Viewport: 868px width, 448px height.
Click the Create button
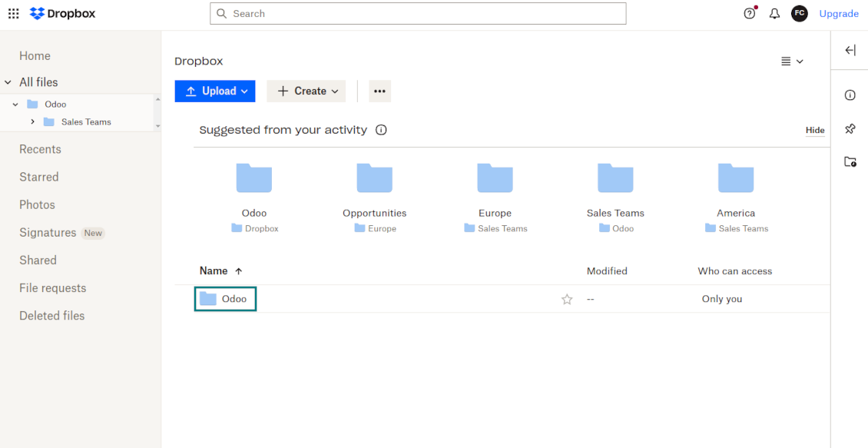click(x=306, y=91)
